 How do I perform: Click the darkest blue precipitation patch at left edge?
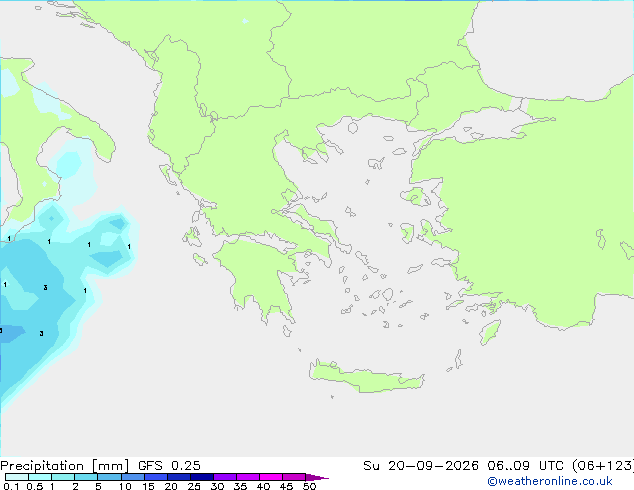click(x=11, y=333)
